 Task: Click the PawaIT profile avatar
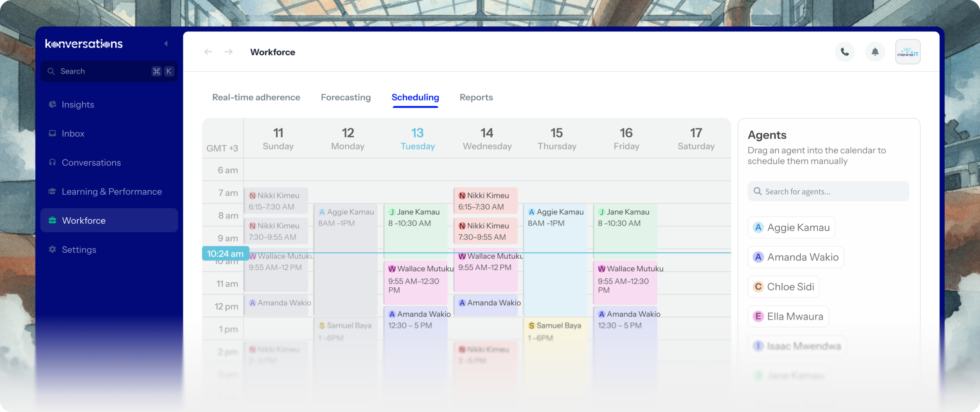[907, 52]
